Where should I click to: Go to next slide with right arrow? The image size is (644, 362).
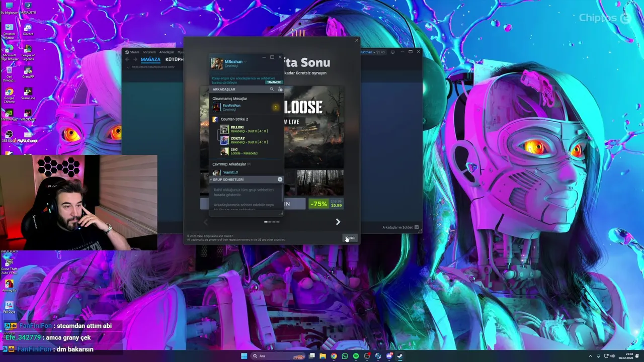point(338,222)
